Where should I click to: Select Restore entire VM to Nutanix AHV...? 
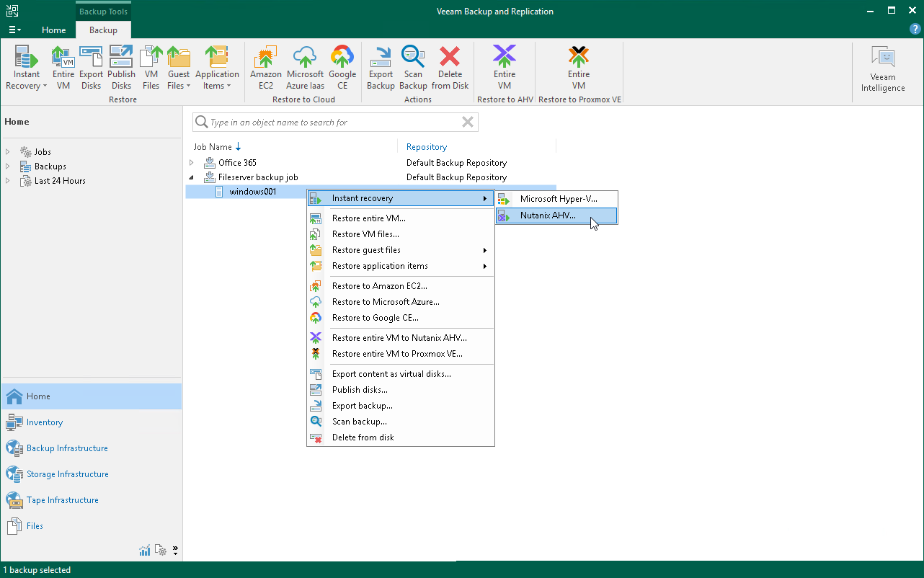[x=401, y=338]
